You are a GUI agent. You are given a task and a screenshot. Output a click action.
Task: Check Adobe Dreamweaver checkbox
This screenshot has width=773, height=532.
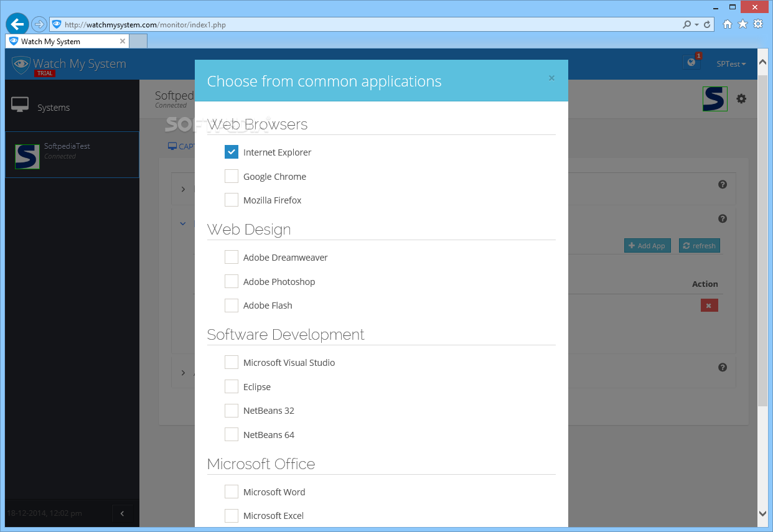tap(232, 257)
